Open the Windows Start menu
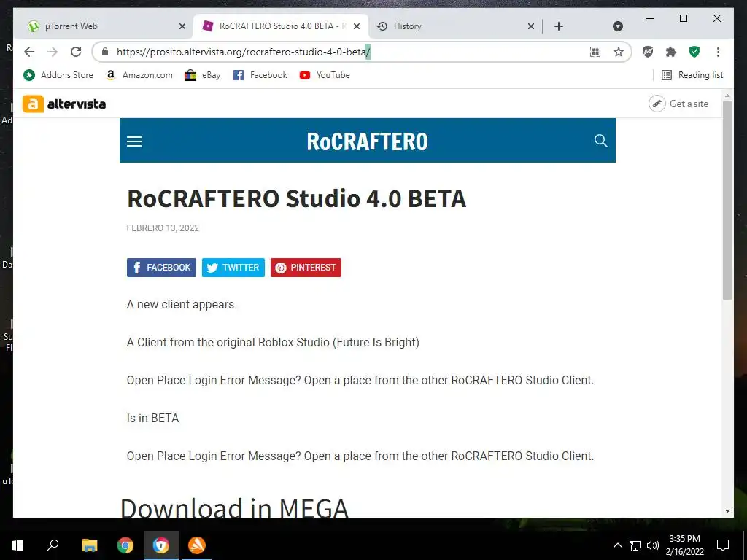 point(18,545)
